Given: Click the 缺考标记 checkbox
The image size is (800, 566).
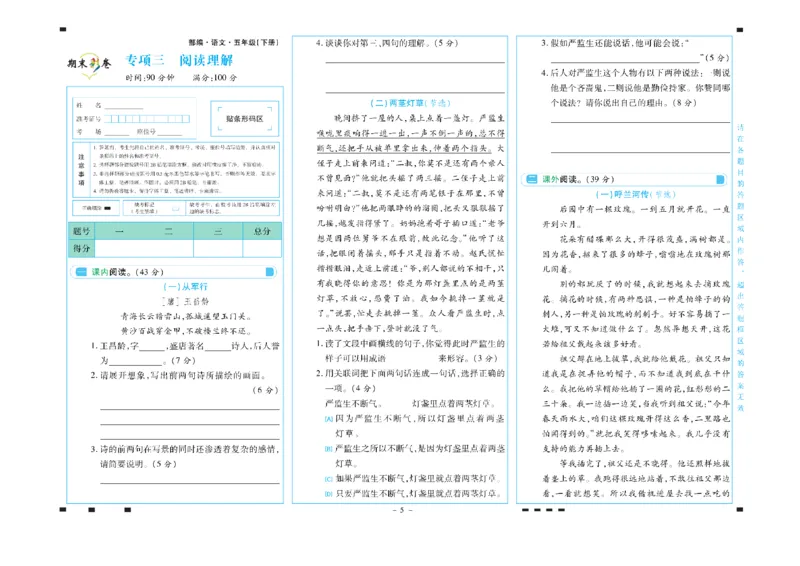Looking at the screenshot, I should coord(176,209).
